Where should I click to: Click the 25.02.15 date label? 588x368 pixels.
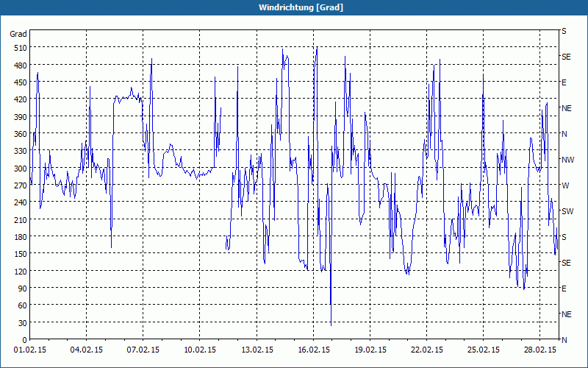click(x=484, y=350)
